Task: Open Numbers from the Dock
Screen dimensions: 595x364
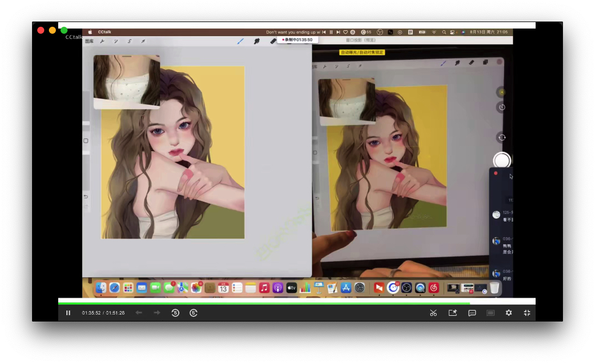Action: pyautogui.click(x=305, y=288)
